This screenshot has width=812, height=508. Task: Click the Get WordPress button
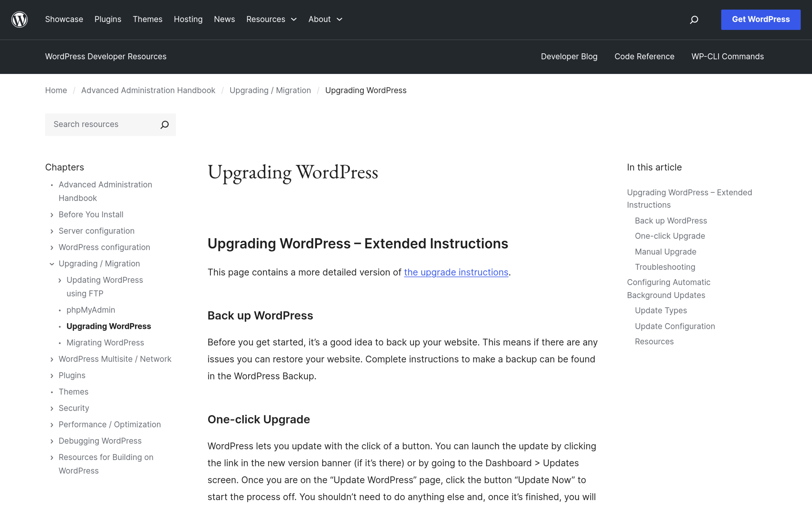coord(761,19)
